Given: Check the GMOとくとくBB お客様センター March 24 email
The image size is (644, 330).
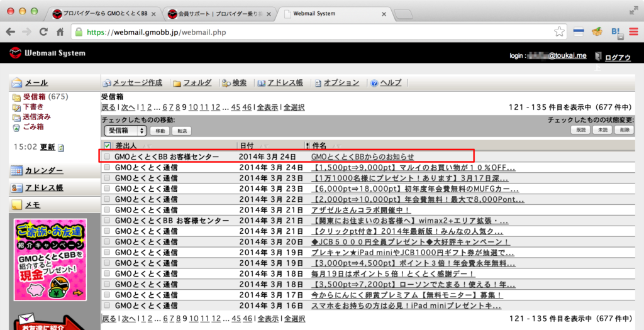Looking at the screenshot, I should 107,157.
